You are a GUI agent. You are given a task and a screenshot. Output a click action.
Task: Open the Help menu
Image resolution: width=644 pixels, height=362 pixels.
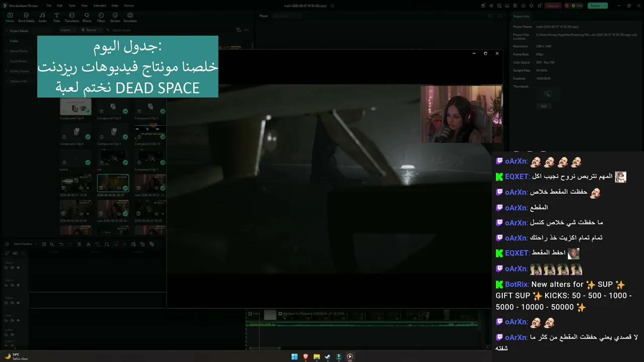[115, 6]
